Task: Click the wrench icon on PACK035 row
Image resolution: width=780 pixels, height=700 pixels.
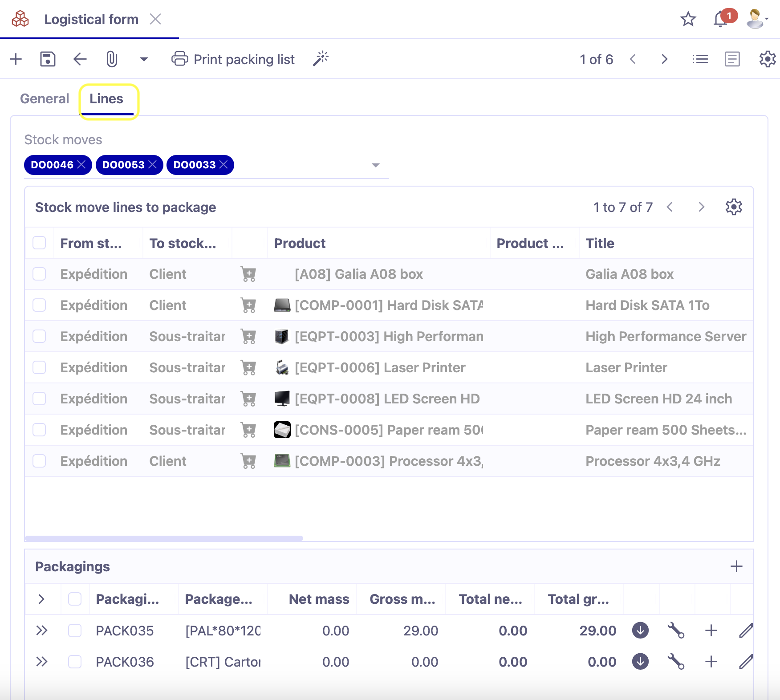Action: click(676, 631)
